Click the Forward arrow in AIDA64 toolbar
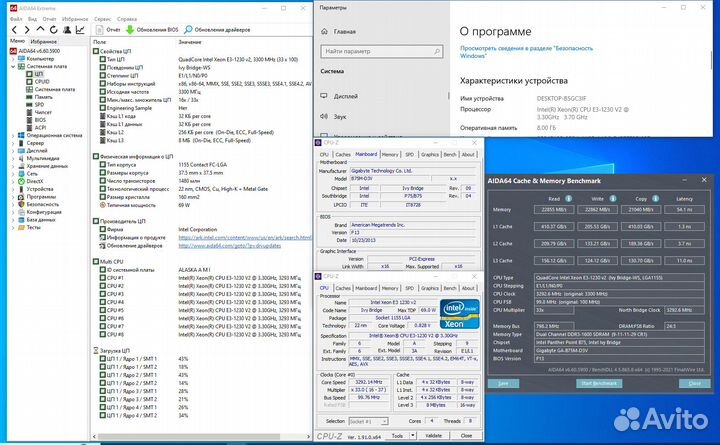 pos(27,30)
